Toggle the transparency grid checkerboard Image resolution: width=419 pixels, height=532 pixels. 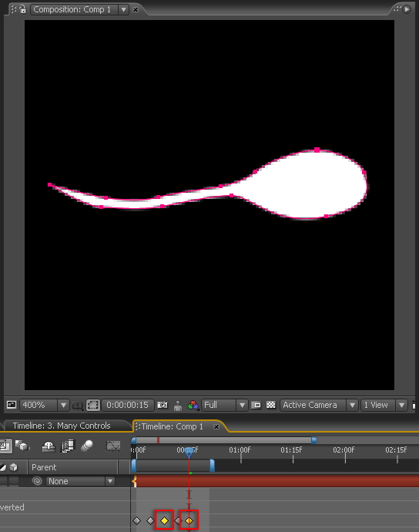pyautogui.click(x=271, y=405)
